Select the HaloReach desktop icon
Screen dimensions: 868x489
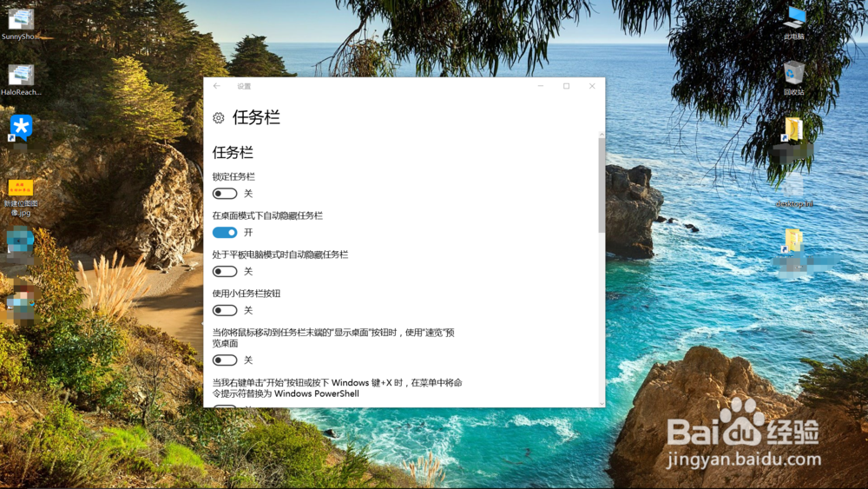tap(21, 80)
